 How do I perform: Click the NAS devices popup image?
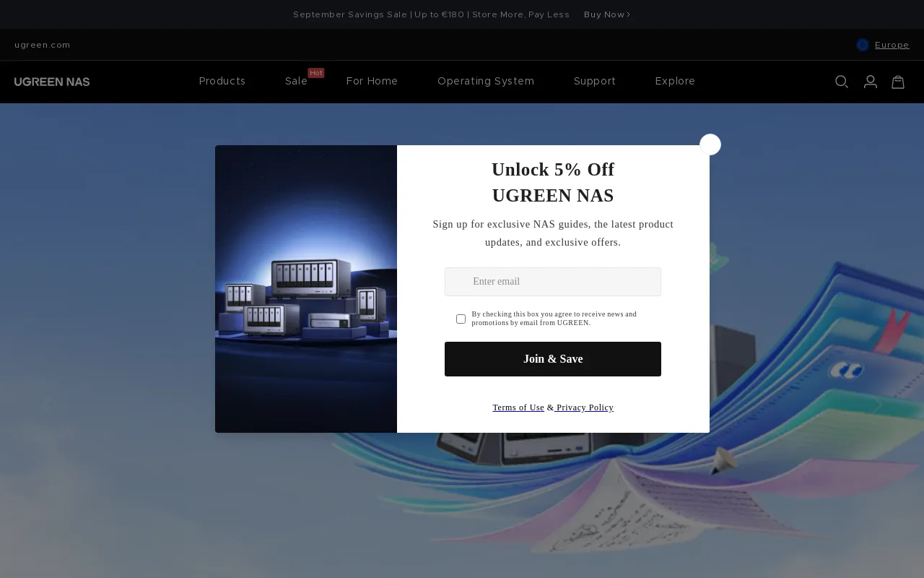tap(306, 289)
